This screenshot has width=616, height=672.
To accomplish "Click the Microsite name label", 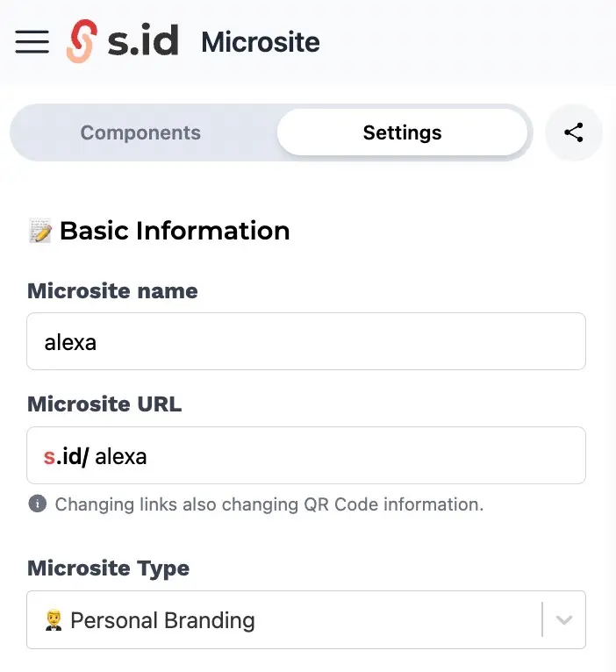I will pos(112,291).
